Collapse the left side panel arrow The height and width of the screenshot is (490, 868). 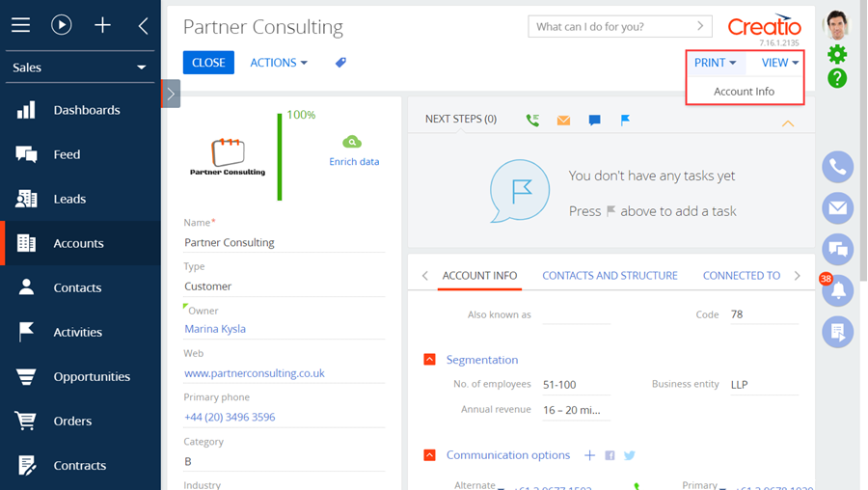144,25
